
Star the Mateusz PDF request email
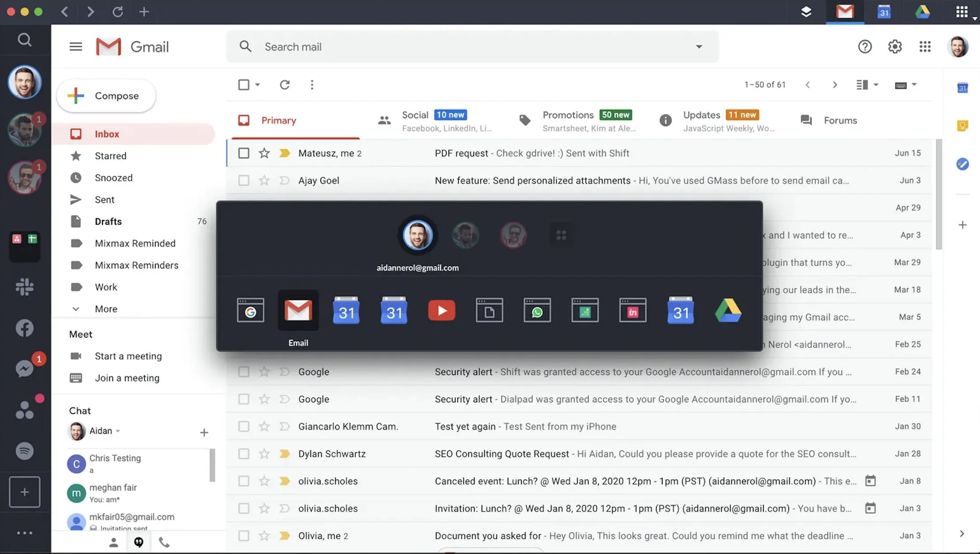click(x=264, y=153)
